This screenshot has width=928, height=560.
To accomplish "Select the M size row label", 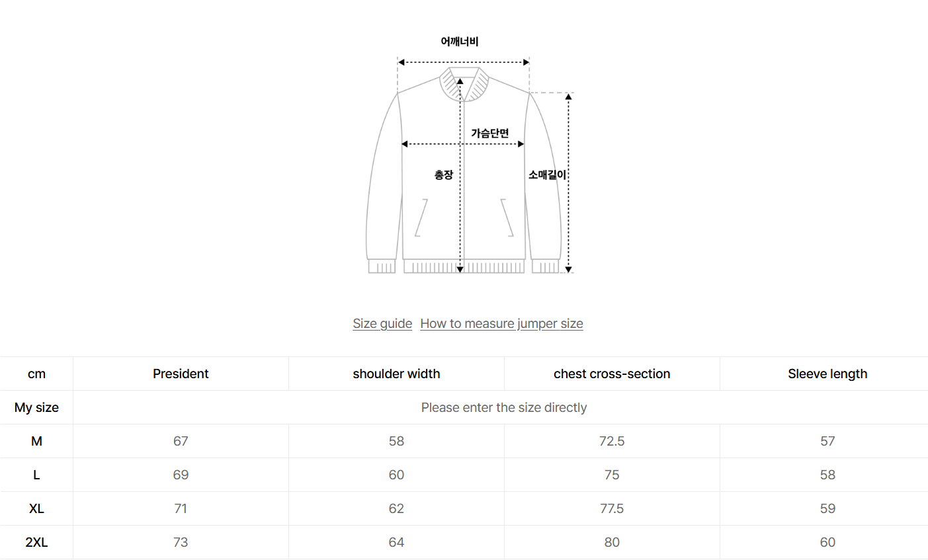I will [36, 441].
